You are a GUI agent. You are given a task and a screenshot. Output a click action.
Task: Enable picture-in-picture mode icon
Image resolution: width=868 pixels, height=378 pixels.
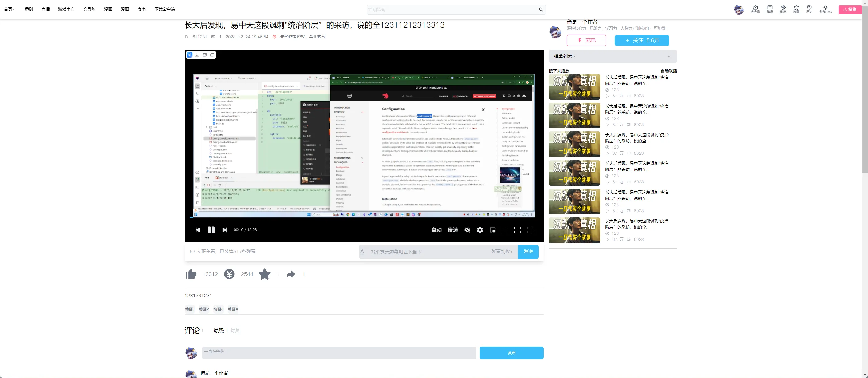point(492,230)
